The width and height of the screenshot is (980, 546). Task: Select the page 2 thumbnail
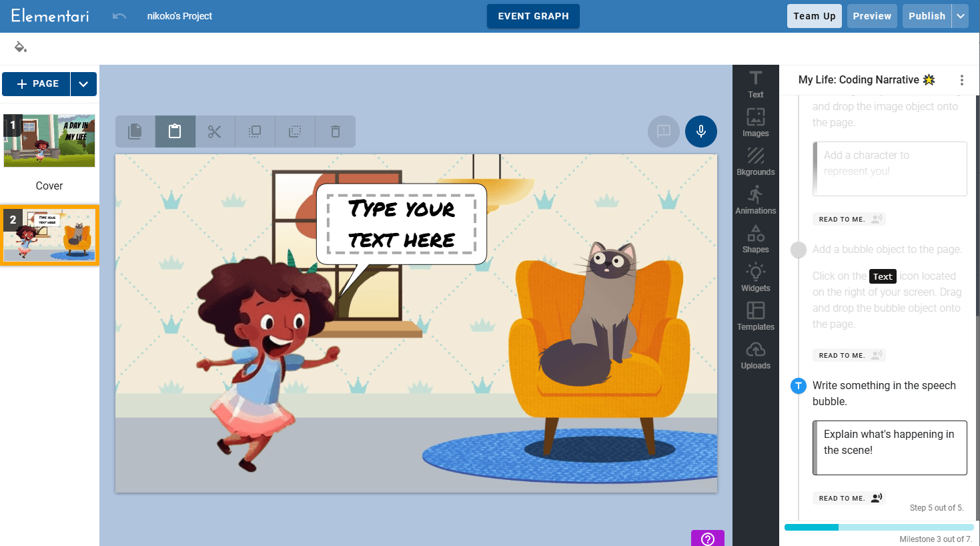point(49,235)
